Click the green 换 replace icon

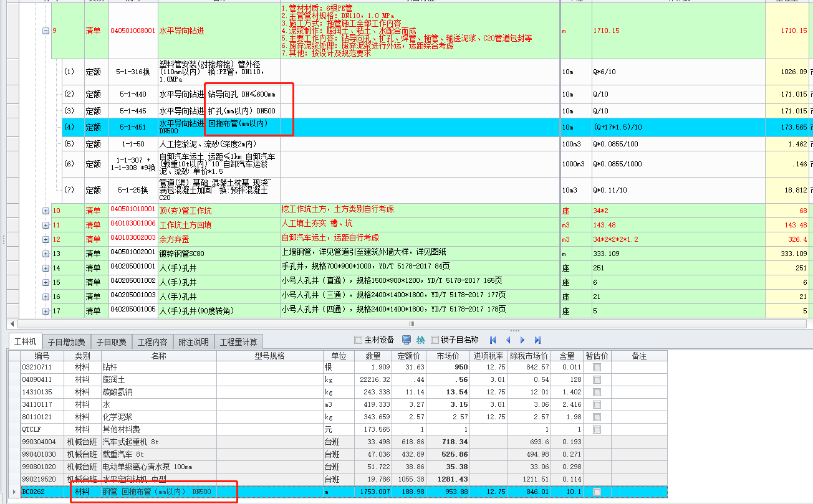coord(421,340)
